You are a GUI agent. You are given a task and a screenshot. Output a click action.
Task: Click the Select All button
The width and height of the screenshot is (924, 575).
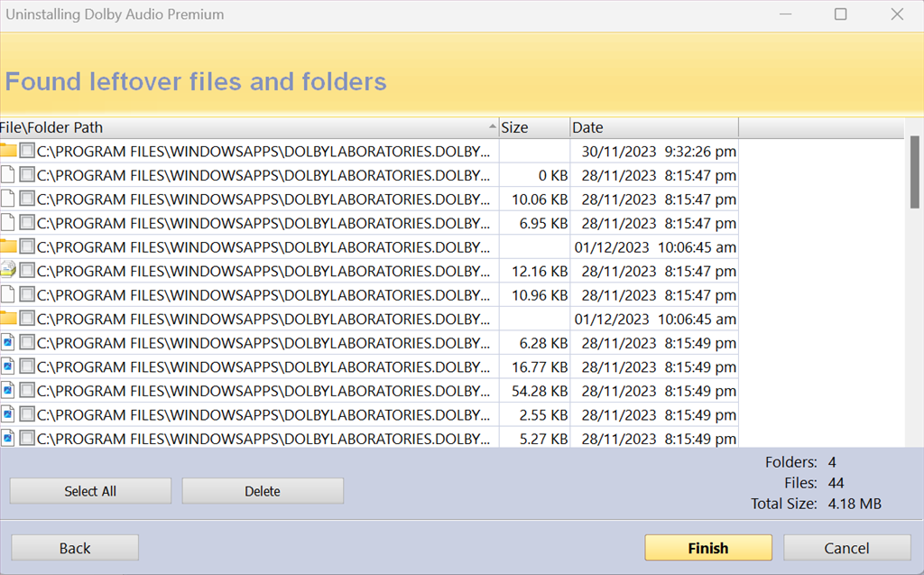(90, 491)
